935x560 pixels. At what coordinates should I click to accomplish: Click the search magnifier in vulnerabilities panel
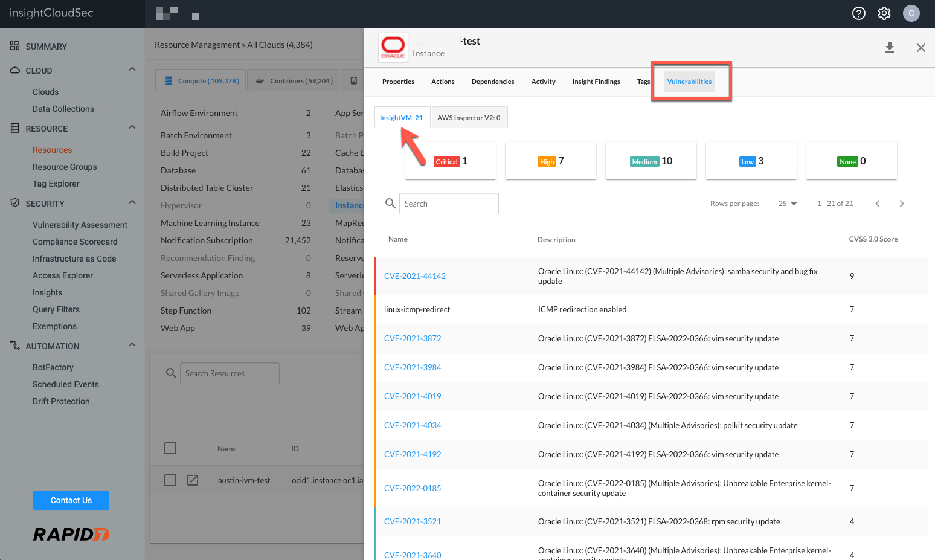pyautogui.click(x=390, y=204)
